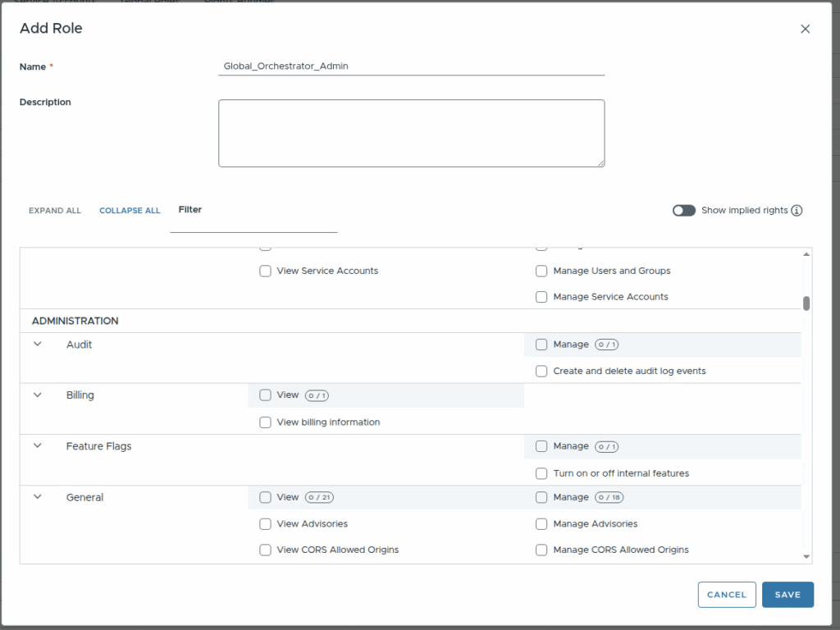Image resolution: width=840 pixels, height=630 pixels.
Task: Click EXPAND ALL link
Action: [55, 211]
